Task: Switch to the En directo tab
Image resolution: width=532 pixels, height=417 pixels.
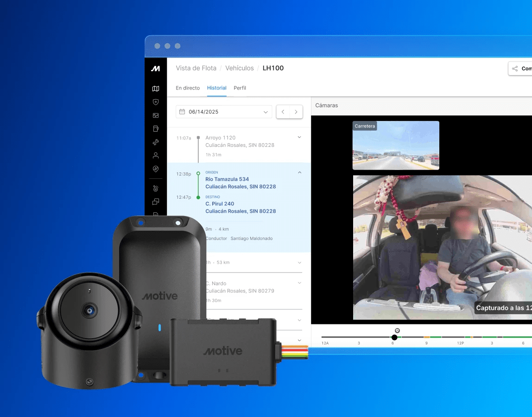Action: point(188,88)
